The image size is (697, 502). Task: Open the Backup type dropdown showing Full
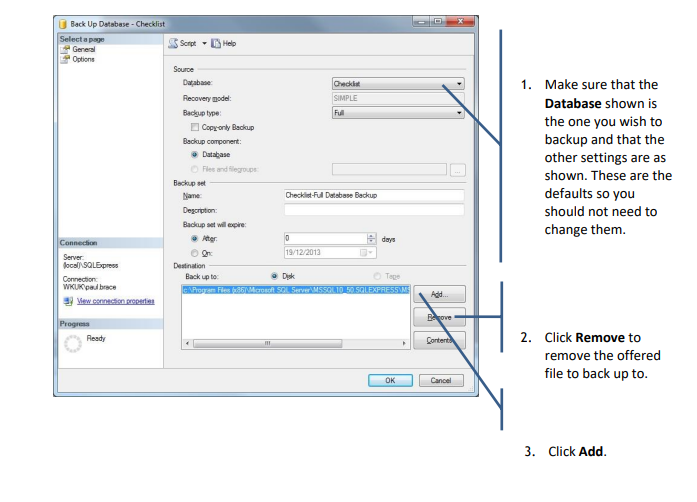tap(398, 113)
